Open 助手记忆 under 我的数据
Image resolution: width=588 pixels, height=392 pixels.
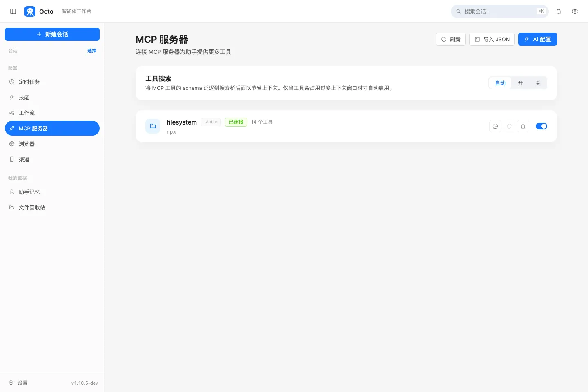(x=52, y=192)
